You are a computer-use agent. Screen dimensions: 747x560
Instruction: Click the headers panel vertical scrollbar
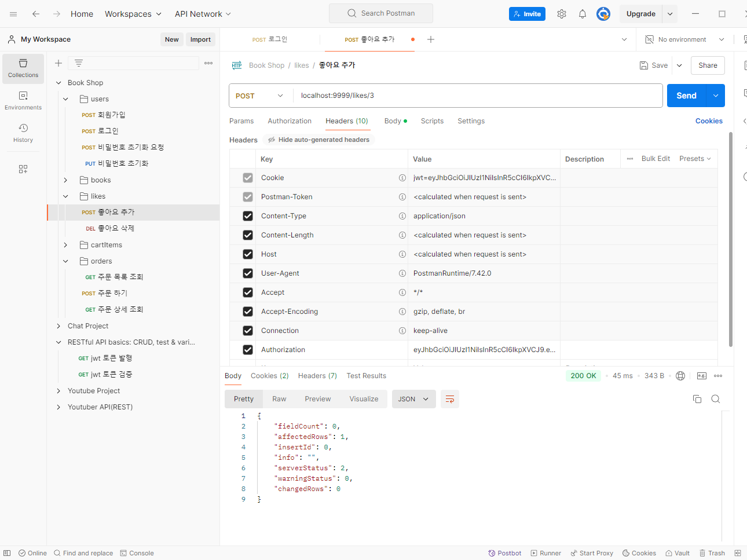tap(731, 239)
